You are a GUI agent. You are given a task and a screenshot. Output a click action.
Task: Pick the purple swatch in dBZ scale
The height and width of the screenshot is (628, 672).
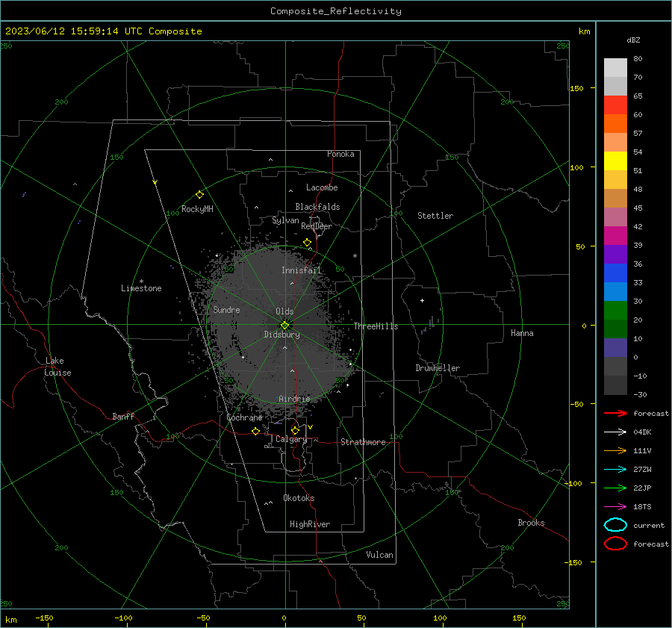pyautogui.click(x=615, y=254)
